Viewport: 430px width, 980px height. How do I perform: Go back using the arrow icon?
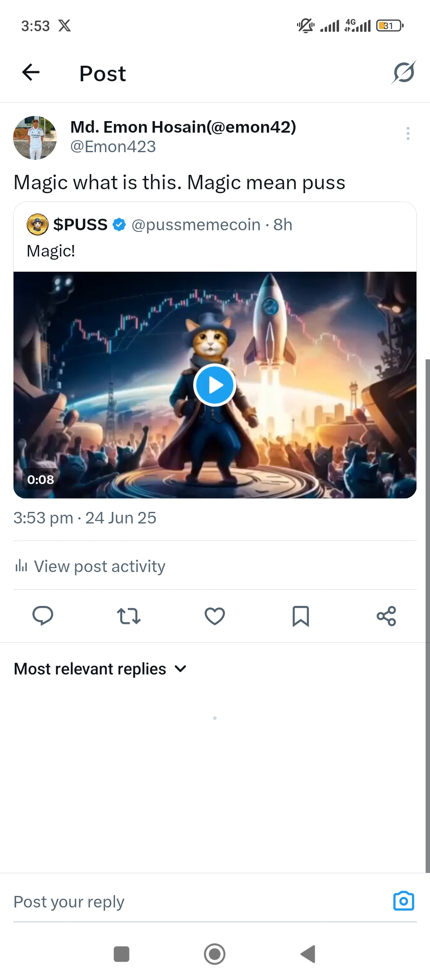(31, 73)
